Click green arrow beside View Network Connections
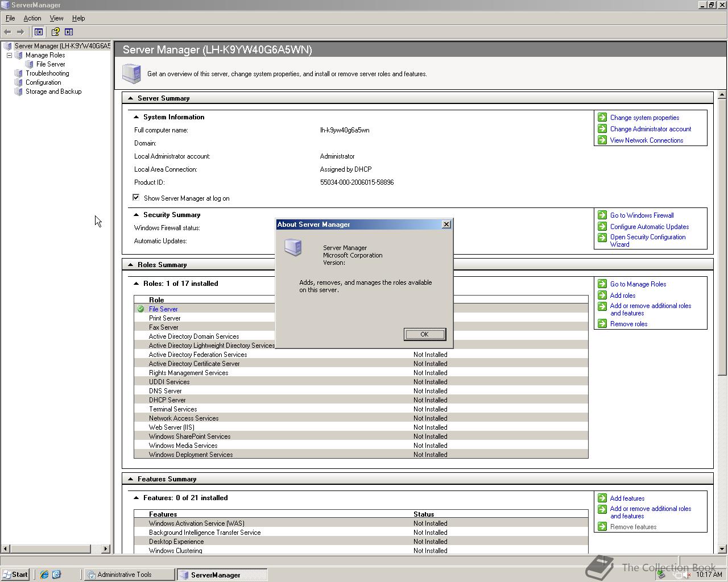728x582 pixels. [x=602, y=140]
